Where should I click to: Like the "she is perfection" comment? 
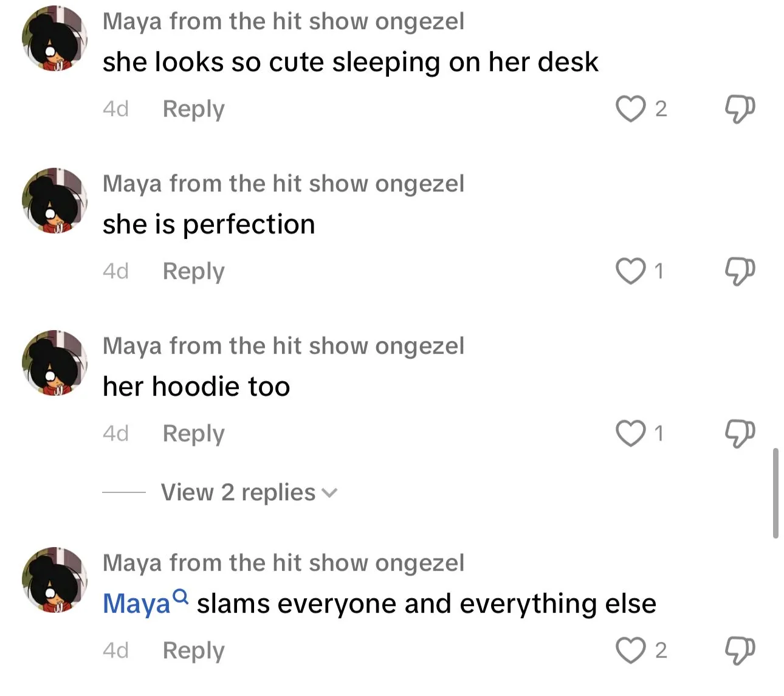[630, 271]
